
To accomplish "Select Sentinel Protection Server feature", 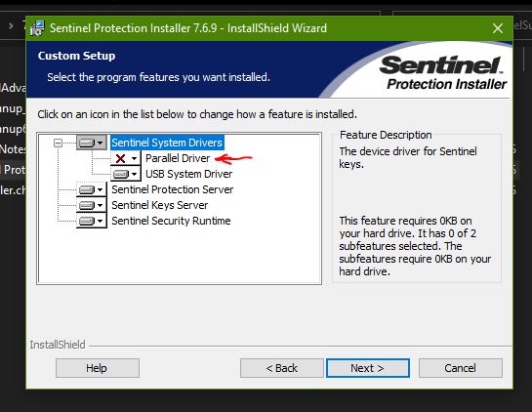I will coord(173,189).
